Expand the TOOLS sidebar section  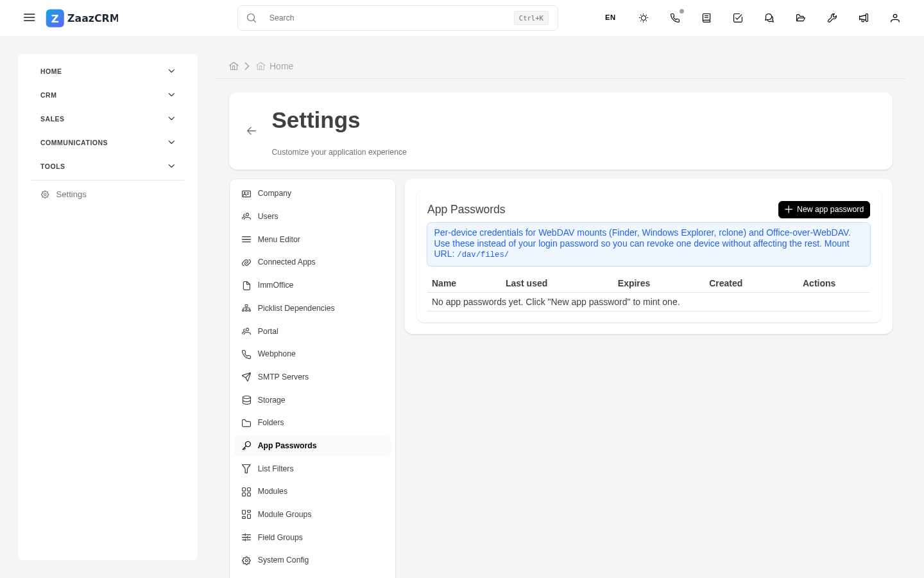[x=108, y=166]
